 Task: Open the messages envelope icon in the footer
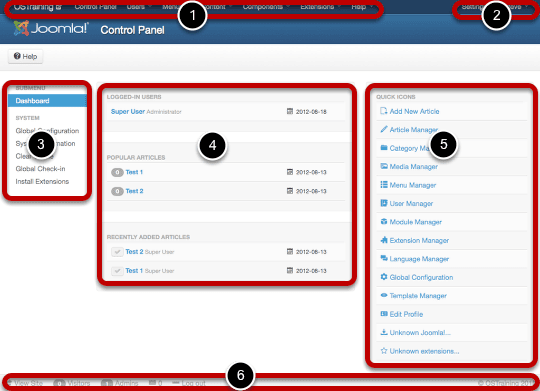[152, 383]
